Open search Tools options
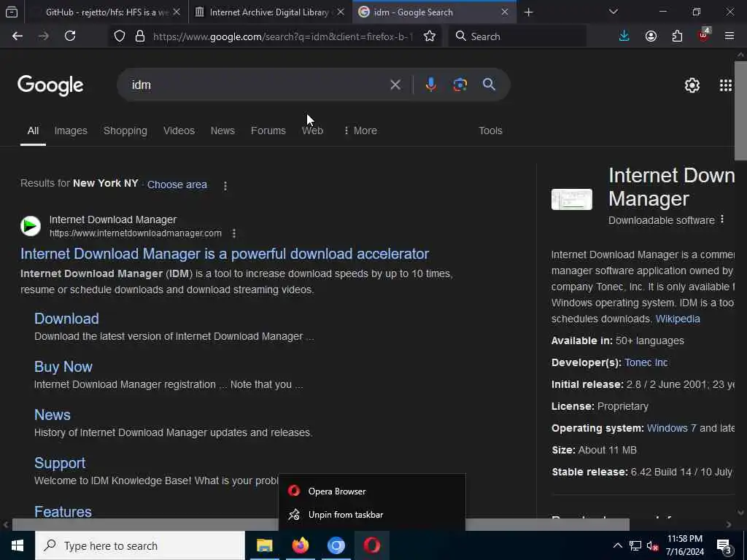 (490, 131)
